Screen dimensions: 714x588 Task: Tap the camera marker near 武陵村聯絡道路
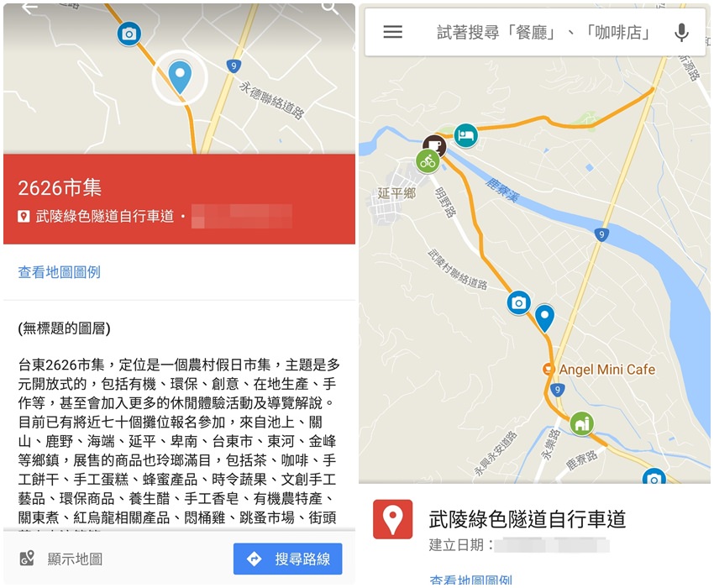518,302
